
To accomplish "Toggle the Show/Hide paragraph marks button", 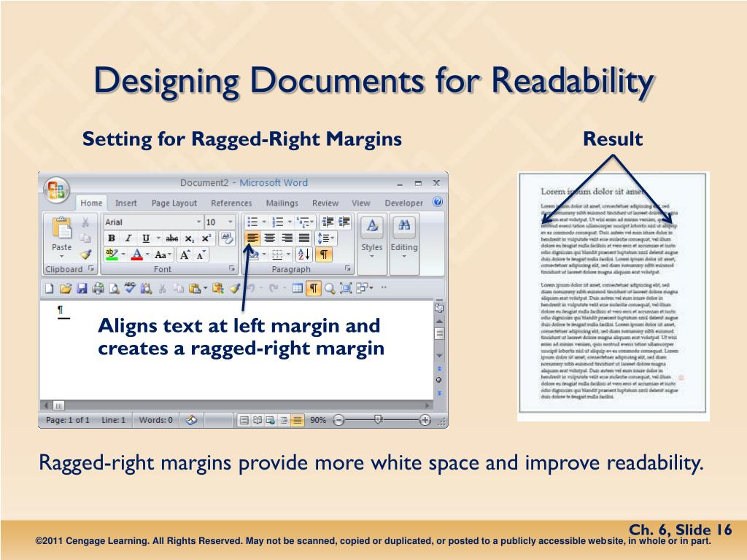I will pos(323,254).
